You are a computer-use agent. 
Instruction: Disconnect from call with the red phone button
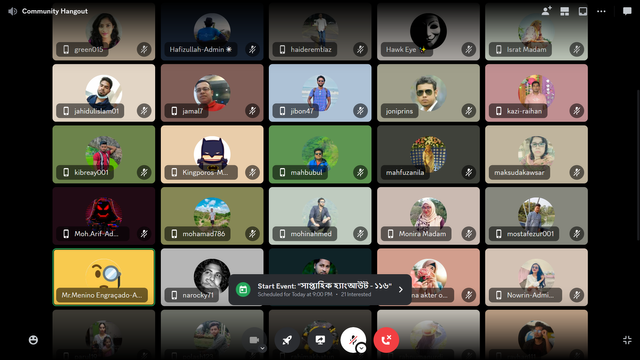pyautogui.click(x=386, y=340)
